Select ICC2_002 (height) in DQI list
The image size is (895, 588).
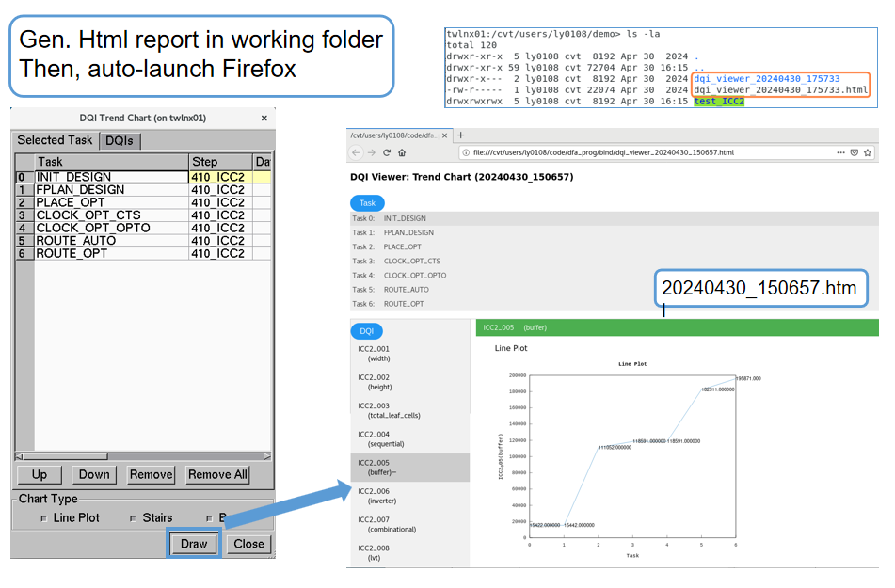pyautogui.click(x=409, y=383)
